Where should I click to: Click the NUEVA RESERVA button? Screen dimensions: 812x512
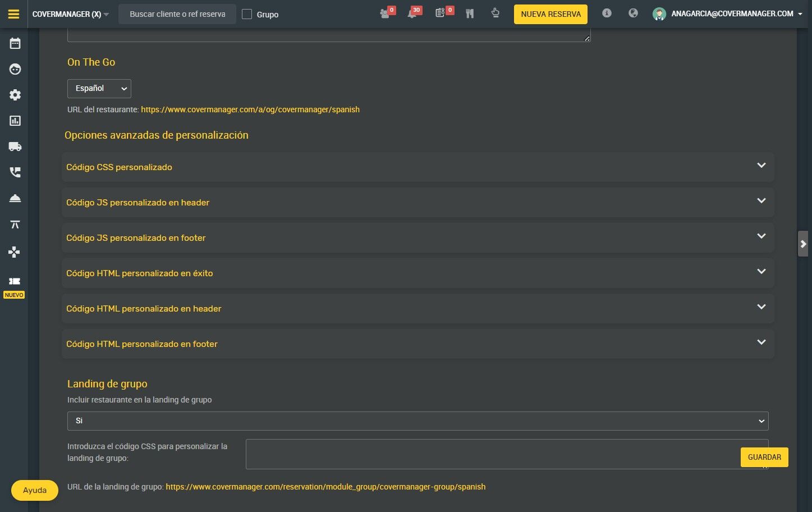[x=550, y=14]
